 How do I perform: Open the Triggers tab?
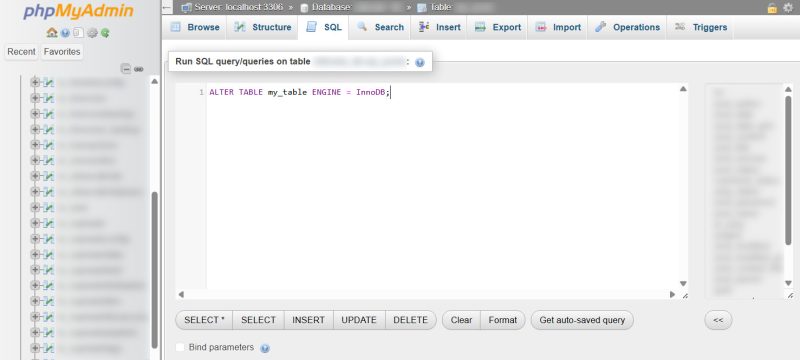(701, 28)
